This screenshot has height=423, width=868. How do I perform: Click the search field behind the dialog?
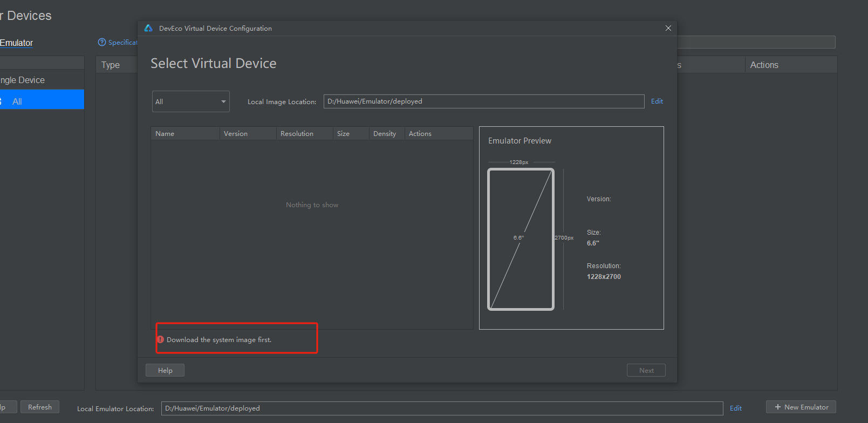(756, 42)
